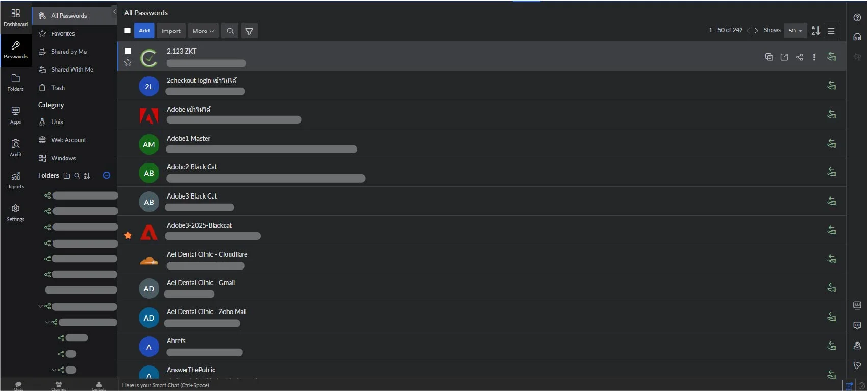Select Shared With Me menu item
Viewport: 868px width, 391px height.
72,70
